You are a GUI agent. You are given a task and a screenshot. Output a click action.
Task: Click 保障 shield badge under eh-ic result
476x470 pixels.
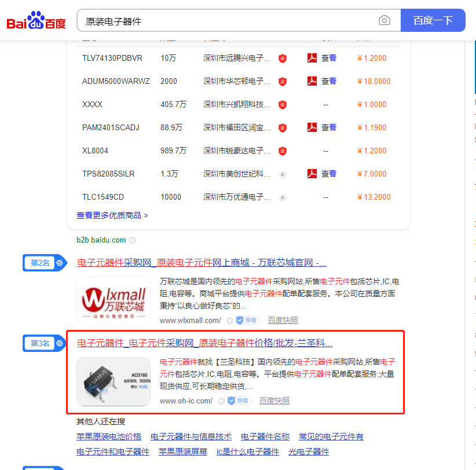pos(239,401)
